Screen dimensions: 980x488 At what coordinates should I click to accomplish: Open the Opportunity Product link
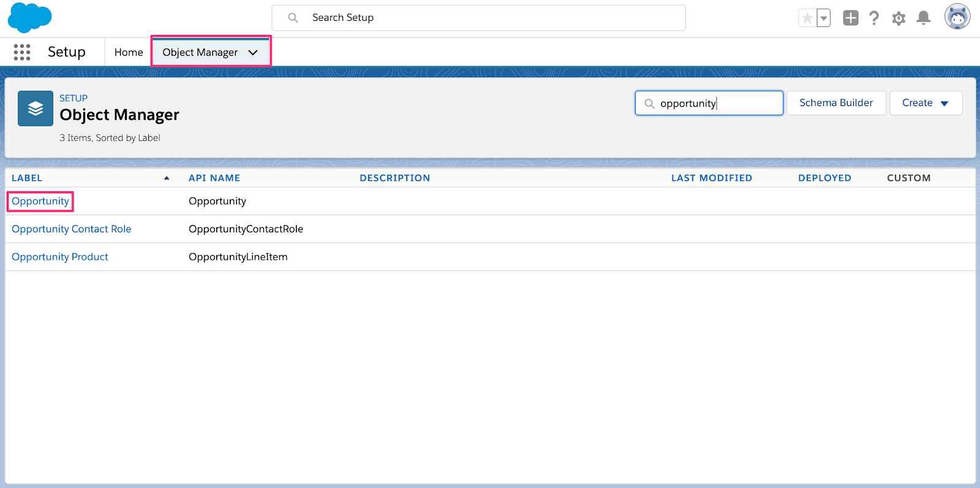pyautogui.click(x=60, y=257)
